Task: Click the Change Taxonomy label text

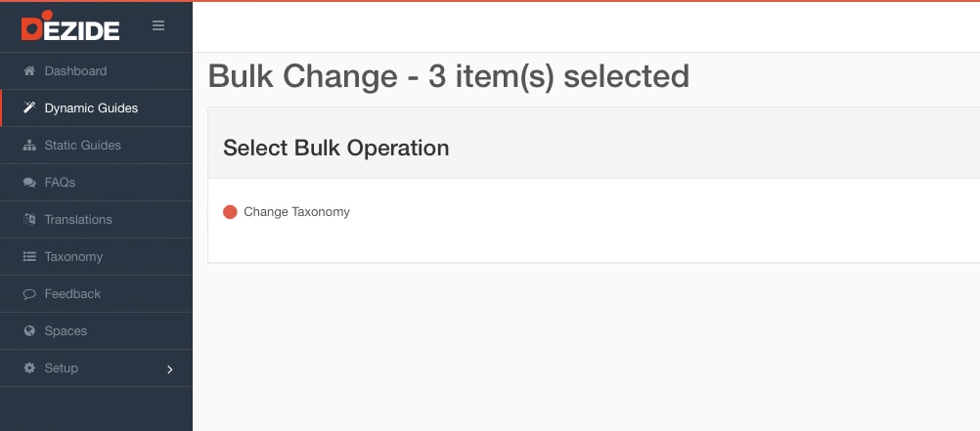Action: [x=297, y=212]
